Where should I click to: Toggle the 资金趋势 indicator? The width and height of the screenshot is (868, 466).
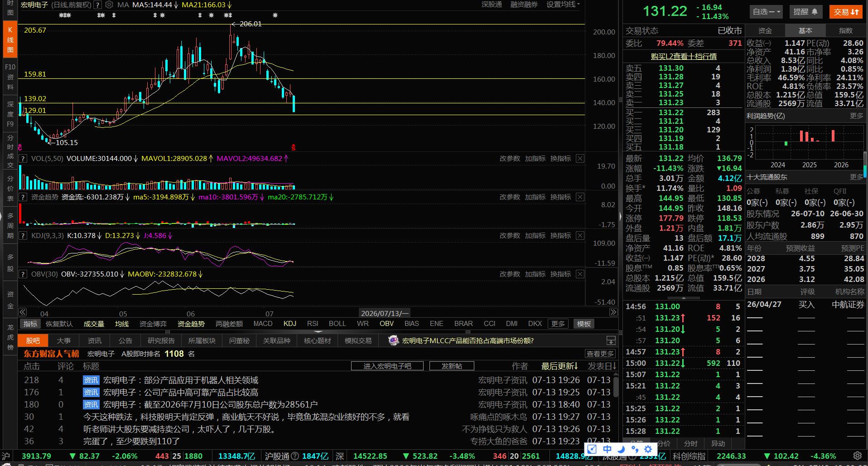click(191, 324)
